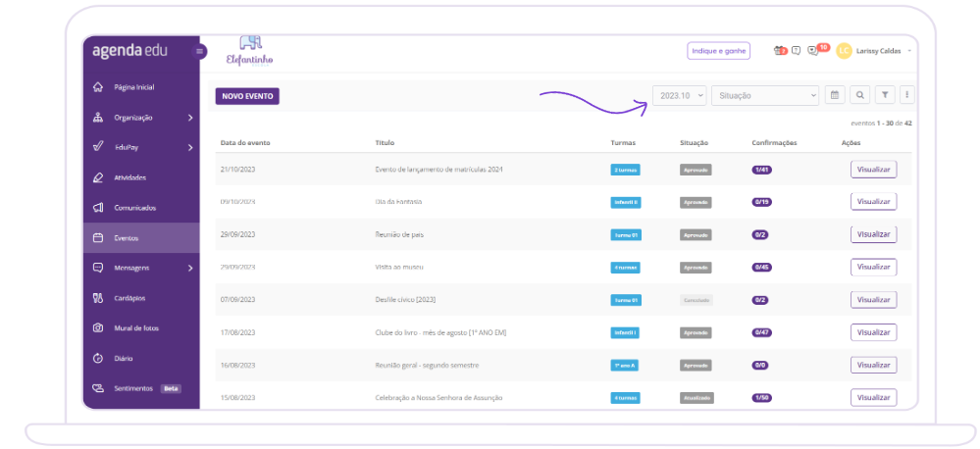
Task: Click the 1/41 confirmations badge
Action: coord(761,170)
